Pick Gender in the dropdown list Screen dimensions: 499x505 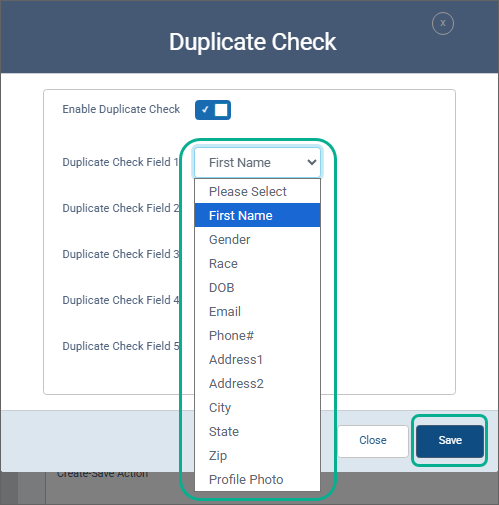click(x=257, y=239)
